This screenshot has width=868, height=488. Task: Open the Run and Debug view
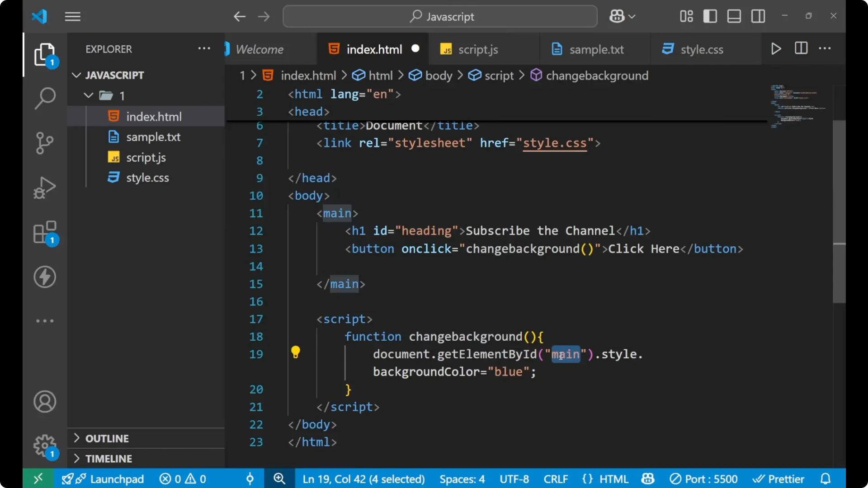(45, 187)
